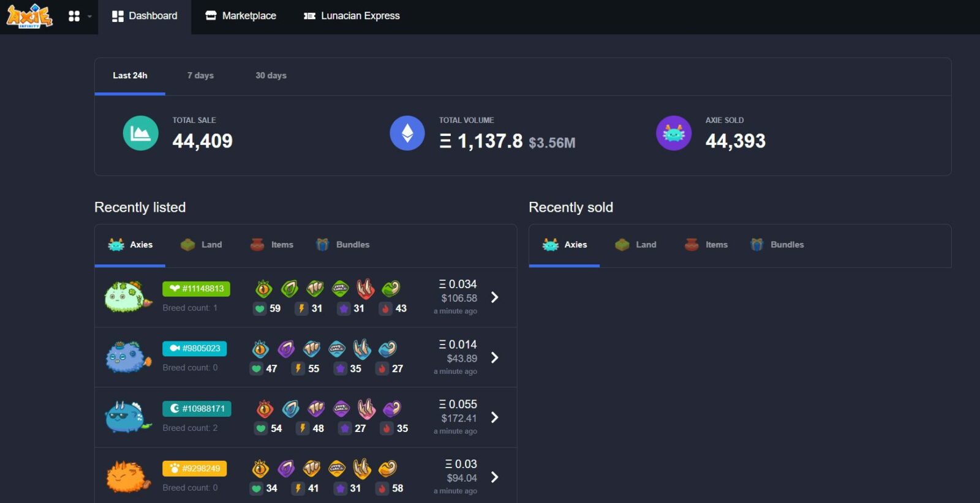The width and height of the screenshot is (980, 503).
Task: Click the Total Sale chart icon
Action: coord(141,133)
